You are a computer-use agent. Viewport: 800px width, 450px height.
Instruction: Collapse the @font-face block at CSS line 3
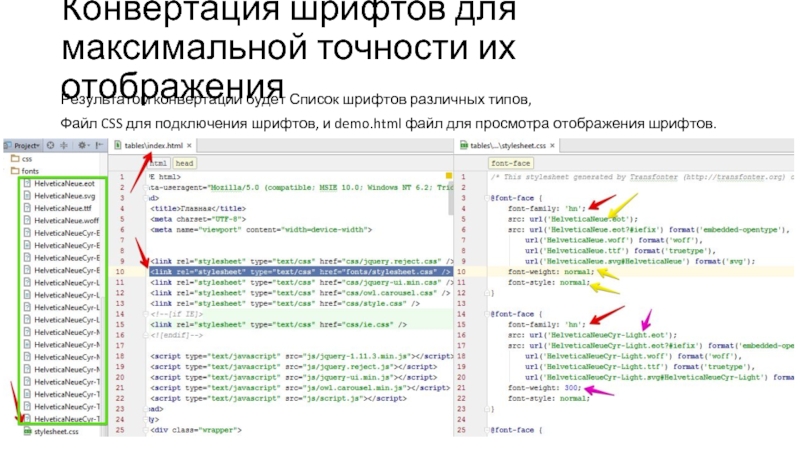(487, 198)
